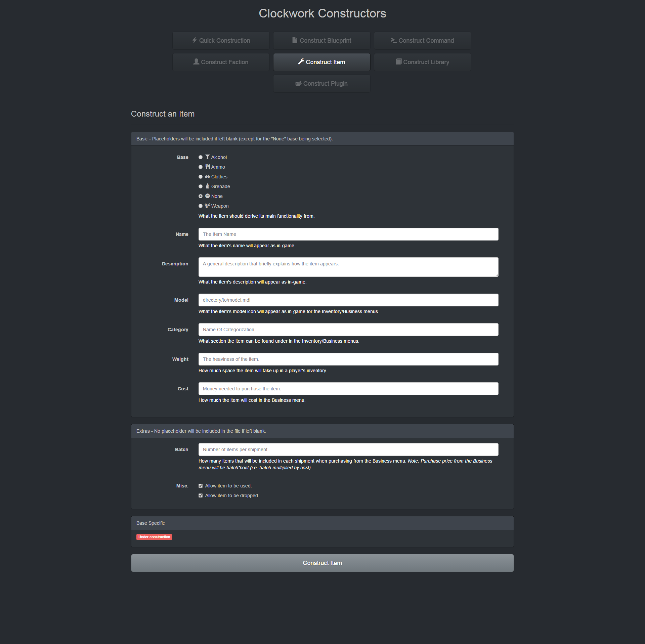Viewport: 645px width, 644px height.
Task: Click the Construct Faction user icon
Action: coord(196,62)
